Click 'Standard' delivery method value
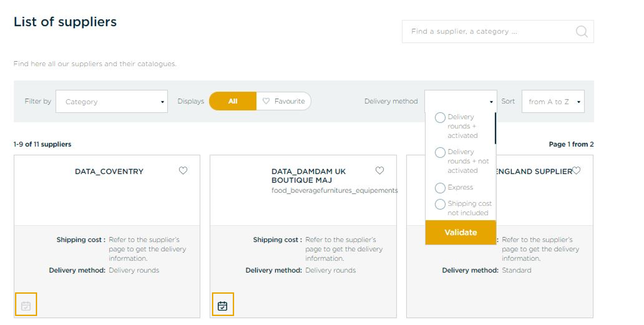 point(517,270)
